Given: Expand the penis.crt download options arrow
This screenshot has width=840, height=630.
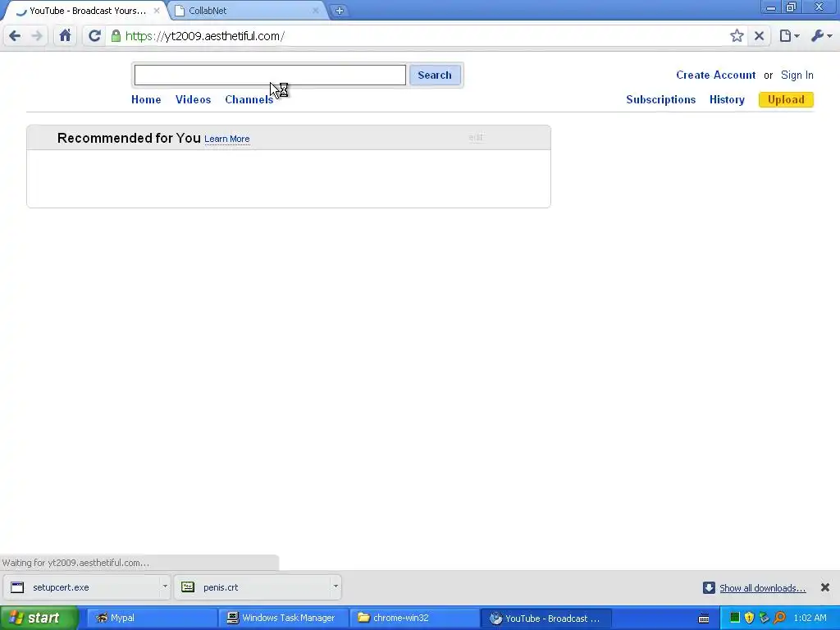Looking at the screenshot, I should (336, 587).
